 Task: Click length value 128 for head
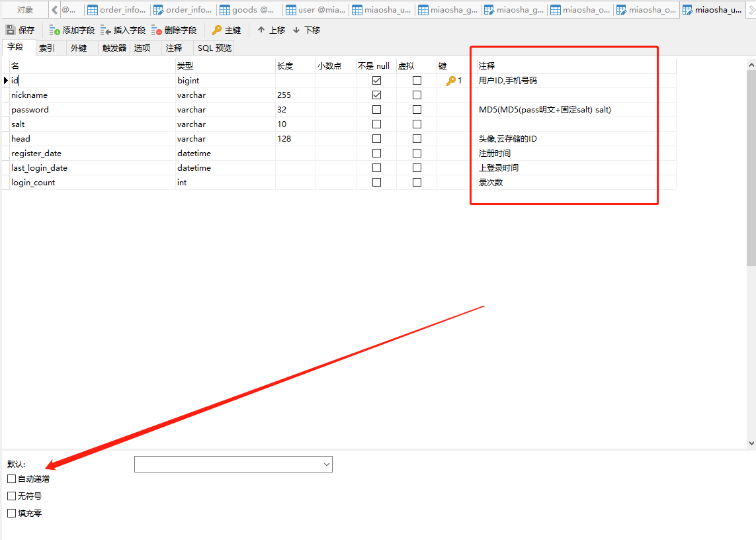pyautogui.click(x=296, y=138)
